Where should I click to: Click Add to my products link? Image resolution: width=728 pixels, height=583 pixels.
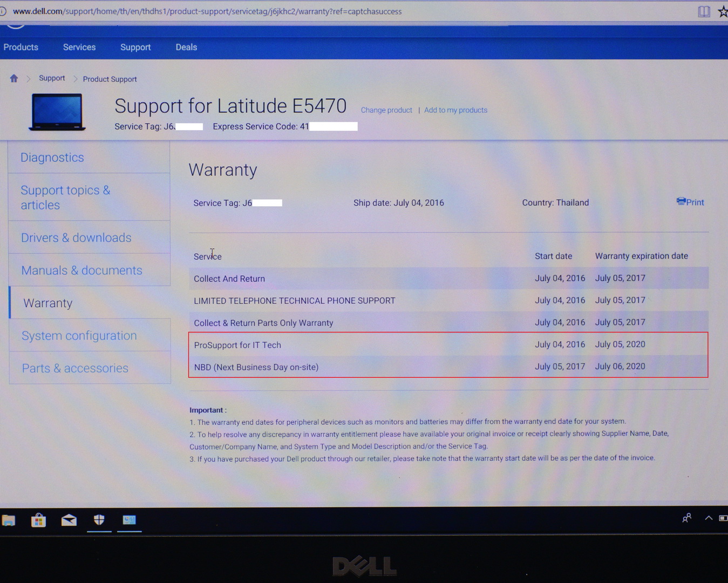pyautogui.click(x=455, y=110)
